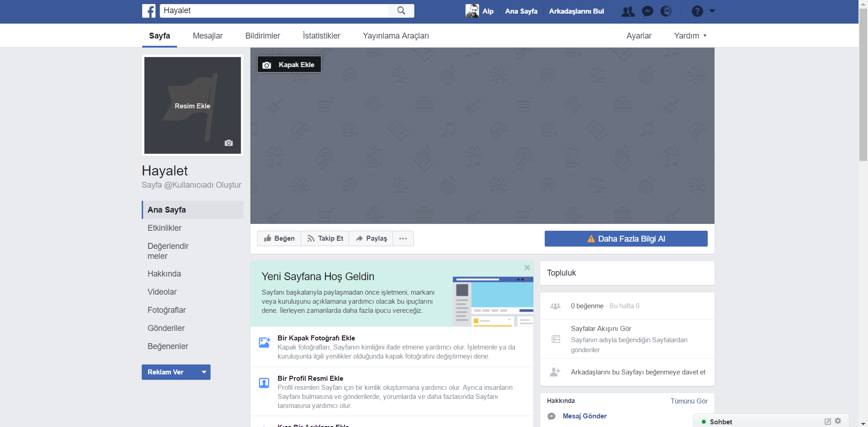Viewport: 868px width, 427px height.
Task: Click the search input field containing Hayalet
Action: (x=274, y=10)
